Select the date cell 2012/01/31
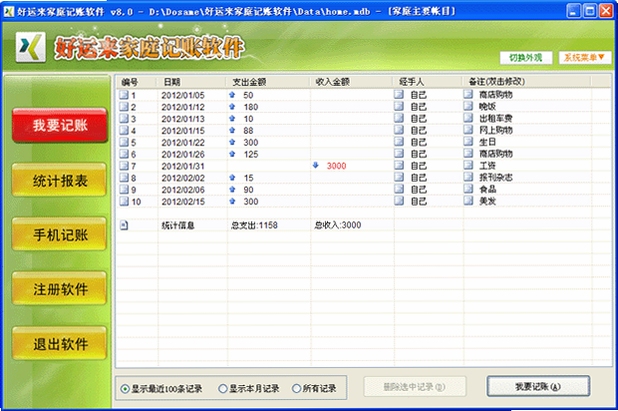618x411 pixels. [x=183, y=166]
